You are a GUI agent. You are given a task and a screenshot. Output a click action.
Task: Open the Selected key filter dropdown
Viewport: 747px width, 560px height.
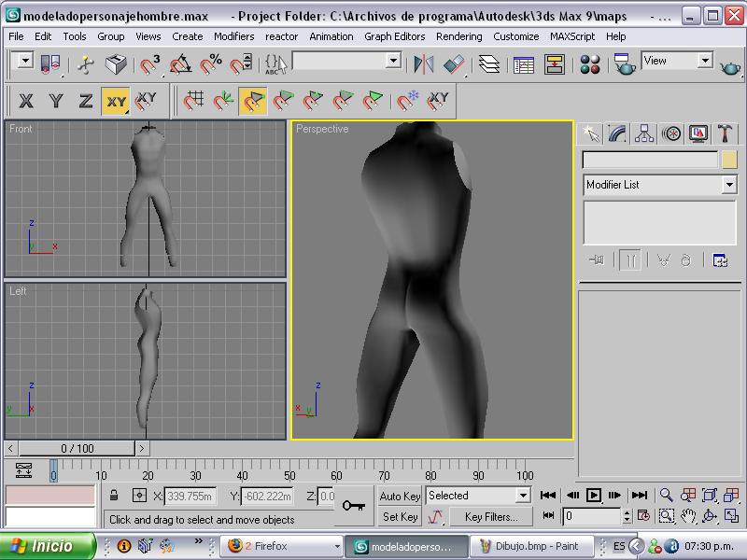523,496
